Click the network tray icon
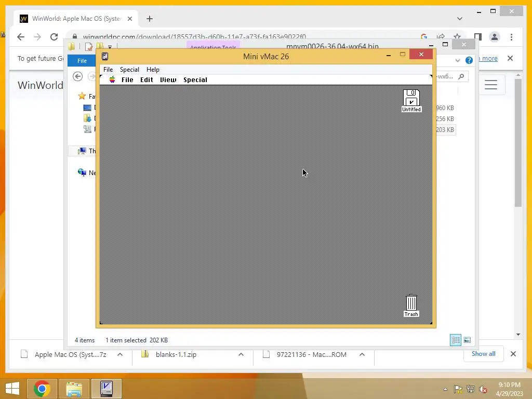Screen dimensions: 532x399 point(471,389)
